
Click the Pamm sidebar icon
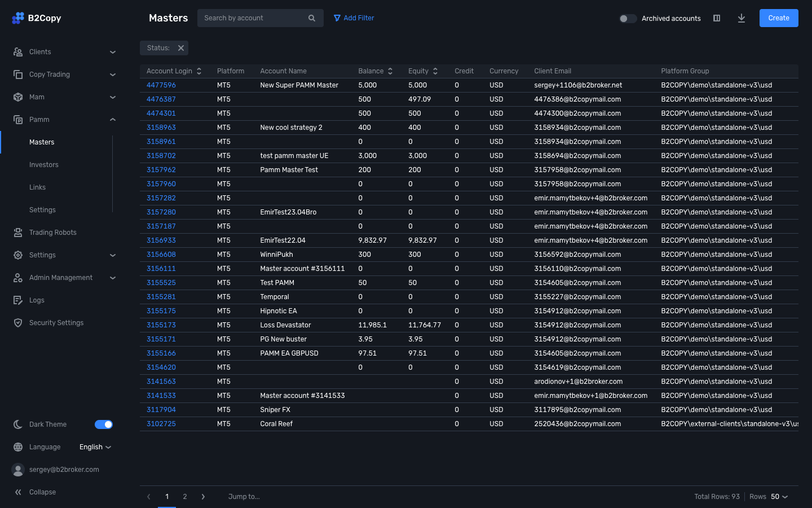(x=18, y=120)
